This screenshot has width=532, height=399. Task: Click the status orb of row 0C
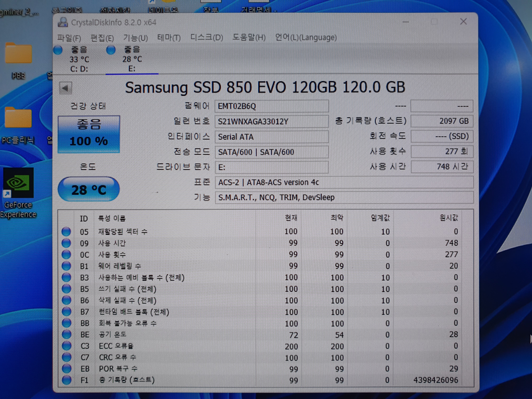point(66,255)
